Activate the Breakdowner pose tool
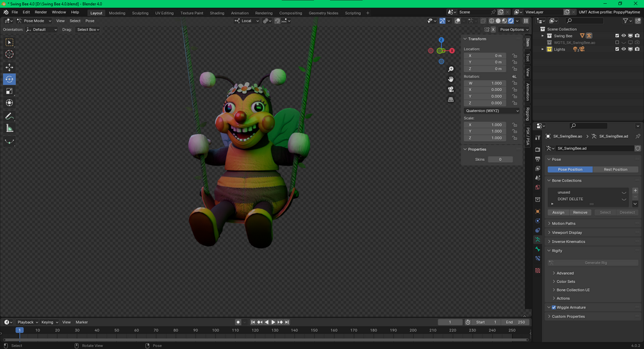 [x=9, y=142]
